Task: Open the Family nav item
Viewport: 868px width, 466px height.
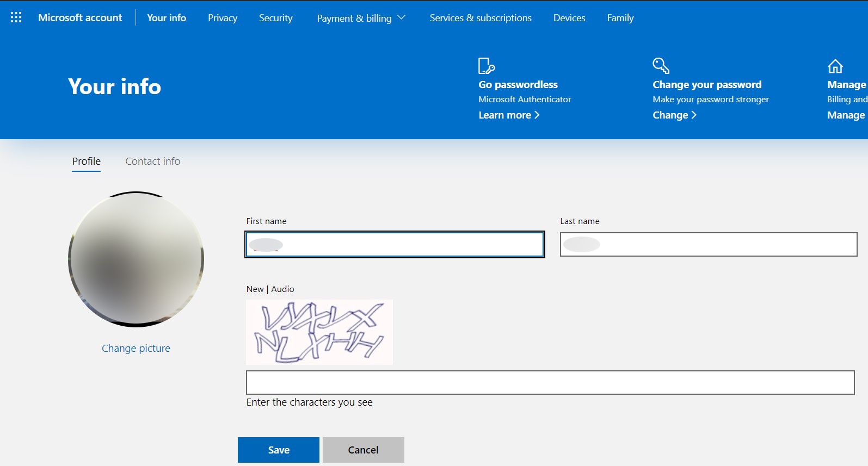Action: pyautogui.click(x=620, y=18)
